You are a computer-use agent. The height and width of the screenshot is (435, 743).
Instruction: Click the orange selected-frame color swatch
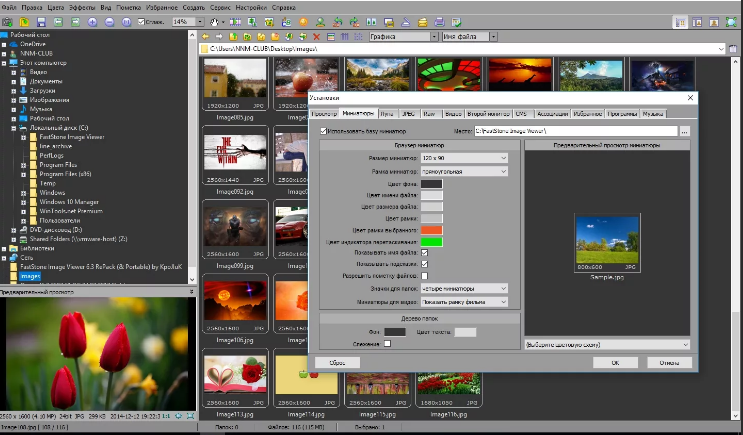point(431,229)
